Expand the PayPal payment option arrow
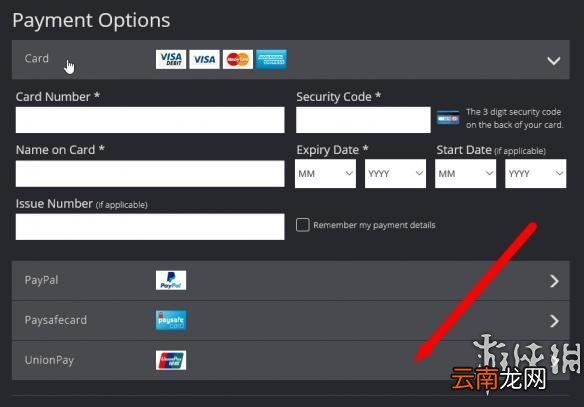 pyautogui.click(x=555, y=281)
